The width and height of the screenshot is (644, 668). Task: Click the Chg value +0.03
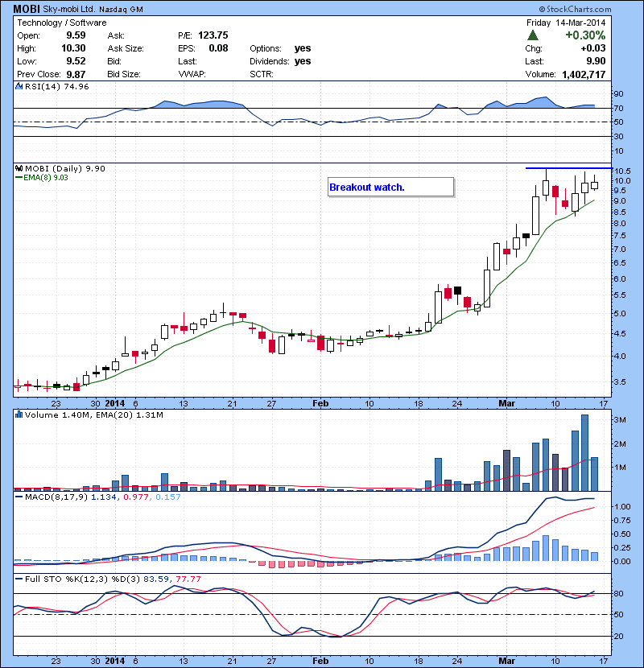pos(593,48)
